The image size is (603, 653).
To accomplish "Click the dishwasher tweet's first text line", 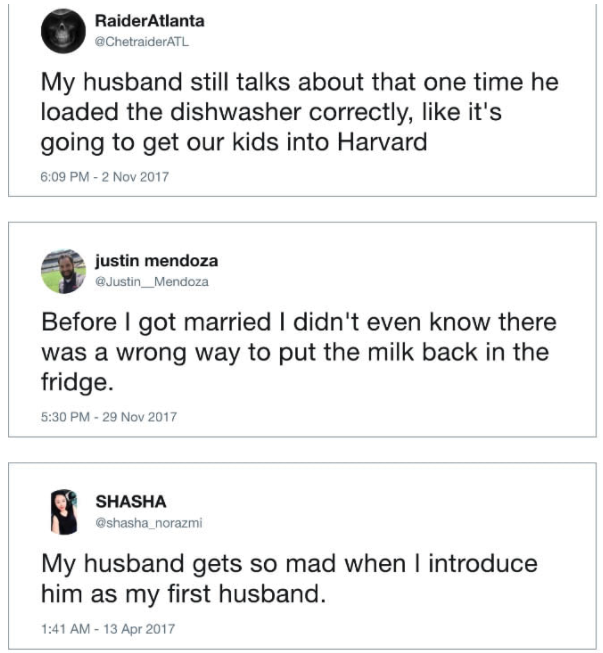I will coord(299,81).
